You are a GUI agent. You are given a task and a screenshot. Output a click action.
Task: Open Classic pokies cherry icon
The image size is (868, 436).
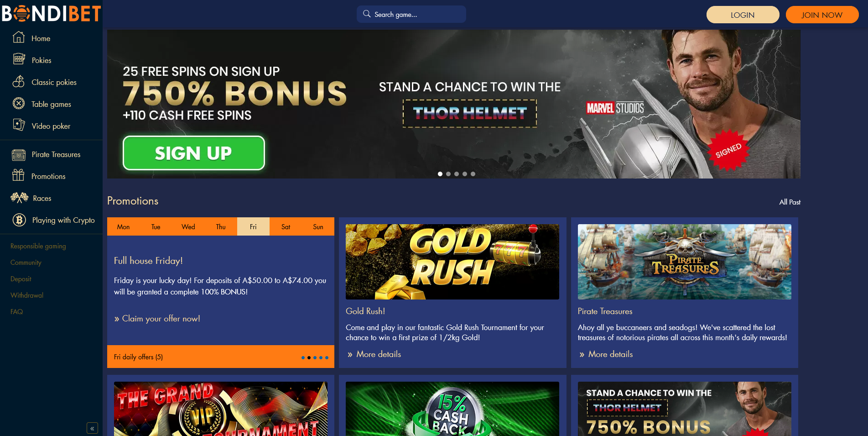click(x=19, y=81)
